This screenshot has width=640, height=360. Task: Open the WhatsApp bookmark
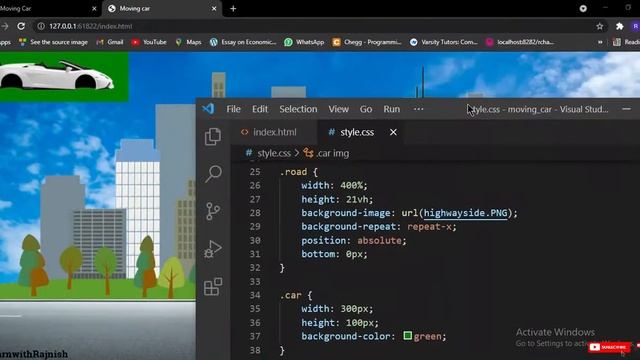304,42
